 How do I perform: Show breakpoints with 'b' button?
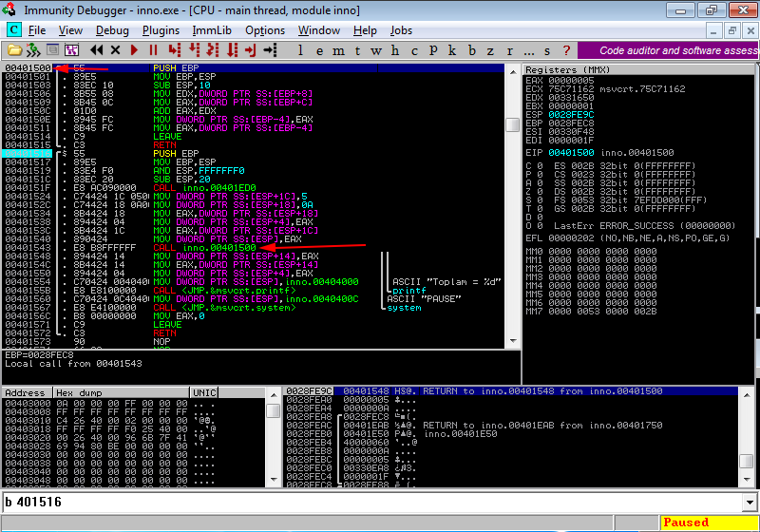coord(471,50)
